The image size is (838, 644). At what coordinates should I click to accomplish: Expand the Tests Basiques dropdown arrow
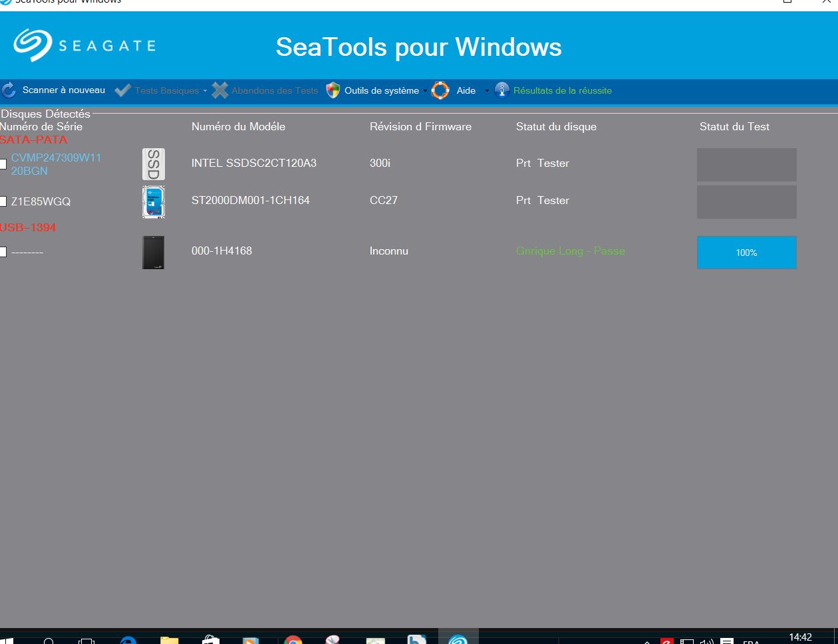205,91
